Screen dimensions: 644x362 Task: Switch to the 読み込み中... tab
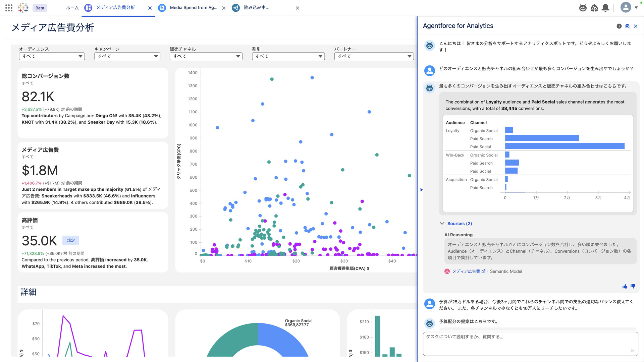point(257,7)
